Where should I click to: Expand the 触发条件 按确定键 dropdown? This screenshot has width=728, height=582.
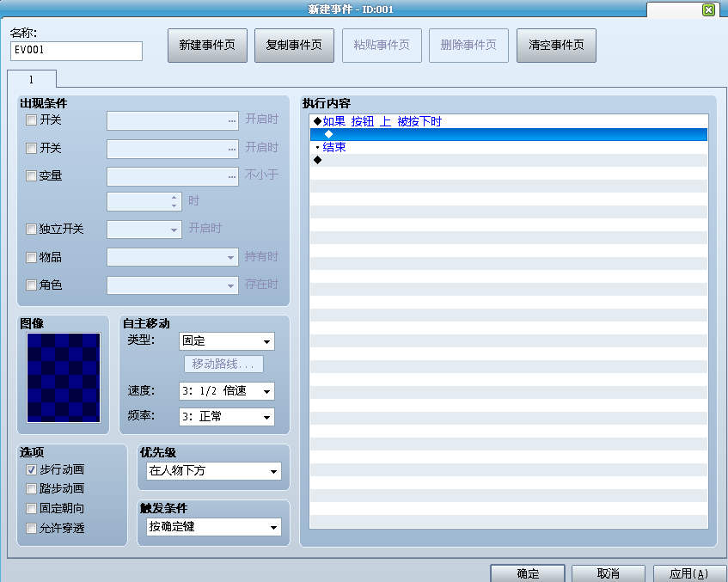click(x=214, y=527)
